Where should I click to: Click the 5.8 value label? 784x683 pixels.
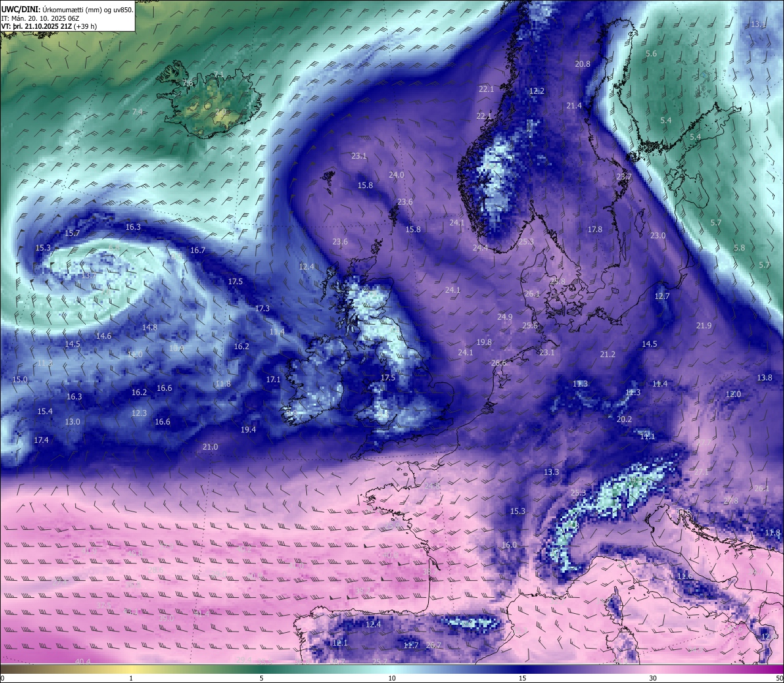point(739,247)
